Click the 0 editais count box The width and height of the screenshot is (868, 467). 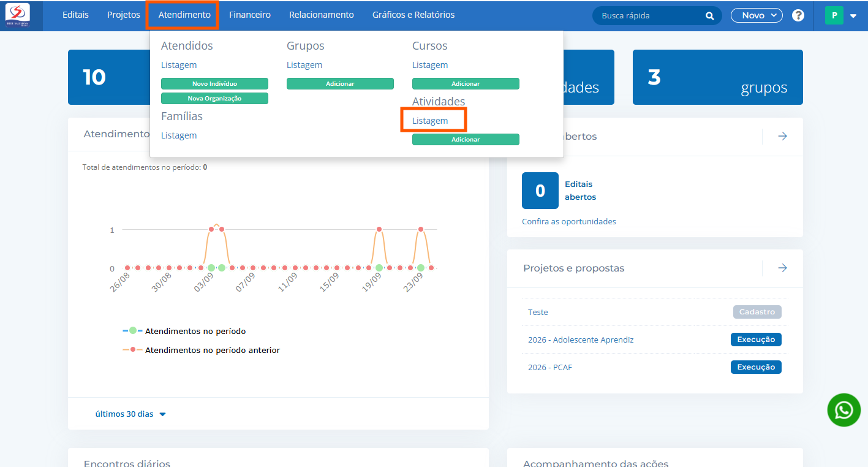pos(540,191)
